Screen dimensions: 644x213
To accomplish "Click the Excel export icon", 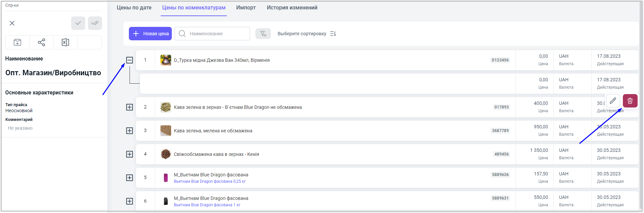I will pyautogui.click(x=65, y=42).
